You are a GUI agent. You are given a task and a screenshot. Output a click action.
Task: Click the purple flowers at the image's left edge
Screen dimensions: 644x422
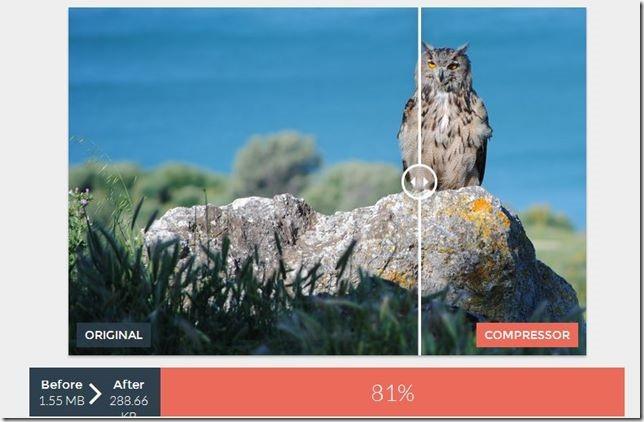pyautogui.click(x=80, y=197)
